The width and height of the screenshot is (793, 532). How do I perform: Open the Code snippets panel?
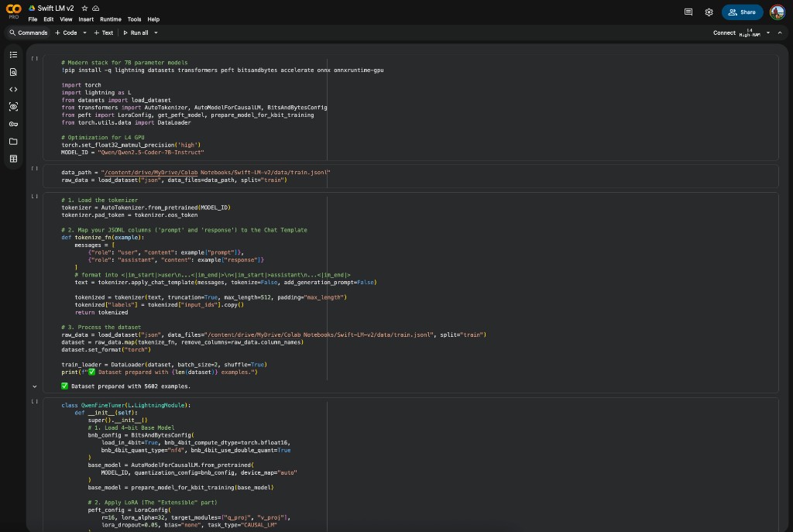[x=13, y=89]
